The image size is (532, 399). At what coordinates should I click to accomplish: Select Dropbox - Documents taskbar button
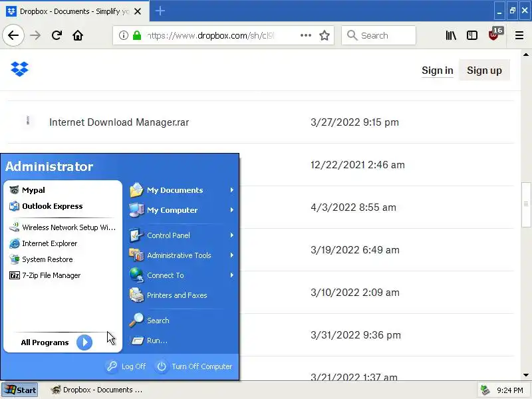96,390
